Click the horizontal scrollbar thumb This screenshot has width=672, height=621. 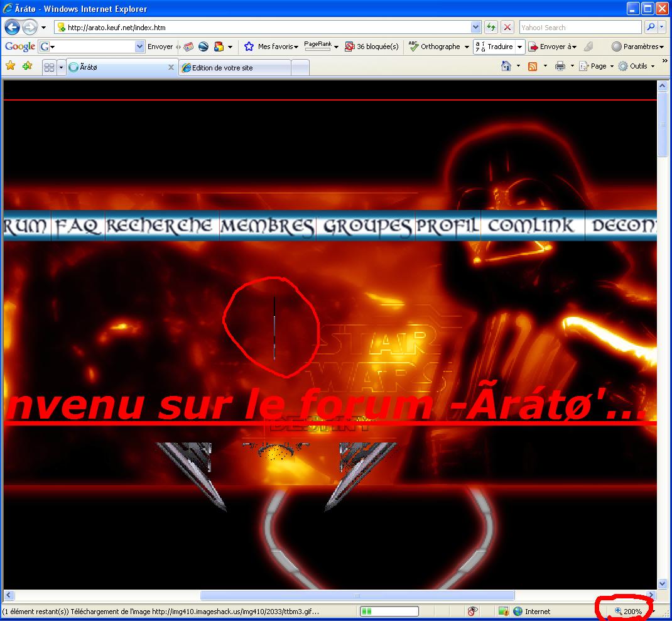(x=357, y=595)
